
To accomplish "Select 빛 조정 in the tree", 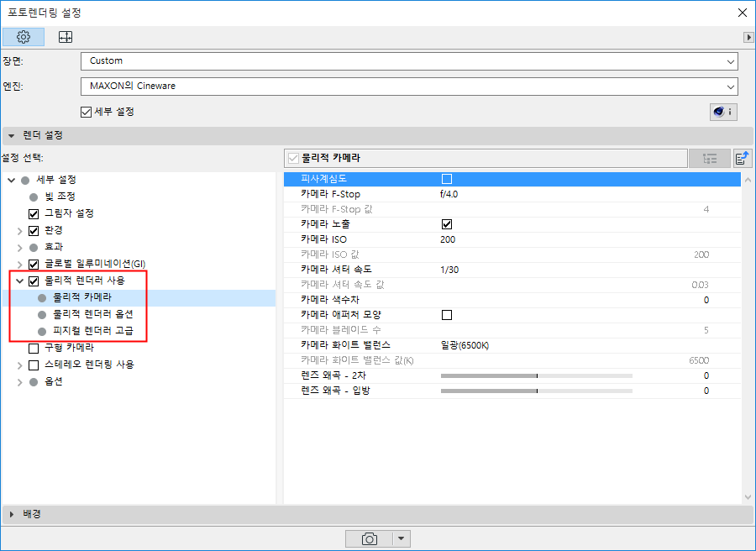I will tap(60, 197).
